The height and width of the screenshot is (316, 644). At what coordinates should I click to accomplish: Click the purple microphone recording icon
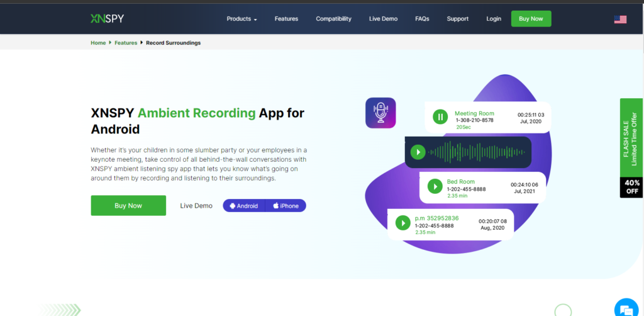380,113
